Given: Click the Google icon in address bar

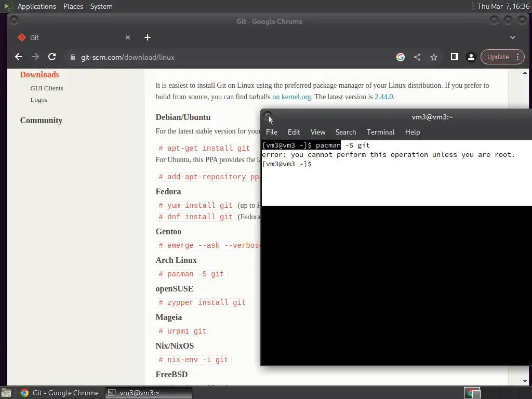Looking at the screenshot, I should tap(401, 57).
